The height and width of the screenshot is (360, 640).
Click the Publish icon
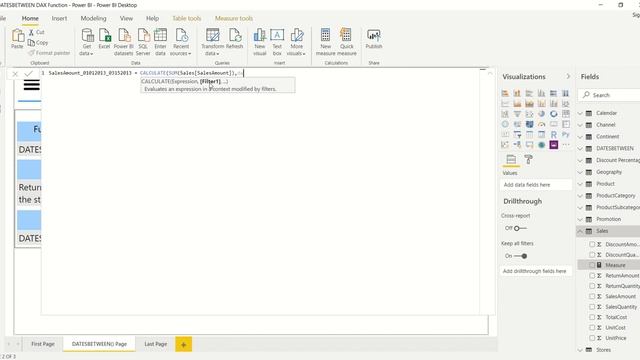click(373, 36)
